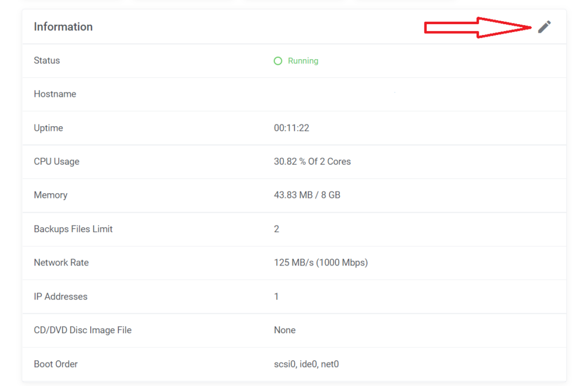588x386 pixels.
Task: Select the value '30.82 % Of 2 Cores'
Action: pyautogui.click(x=312, y=161)
